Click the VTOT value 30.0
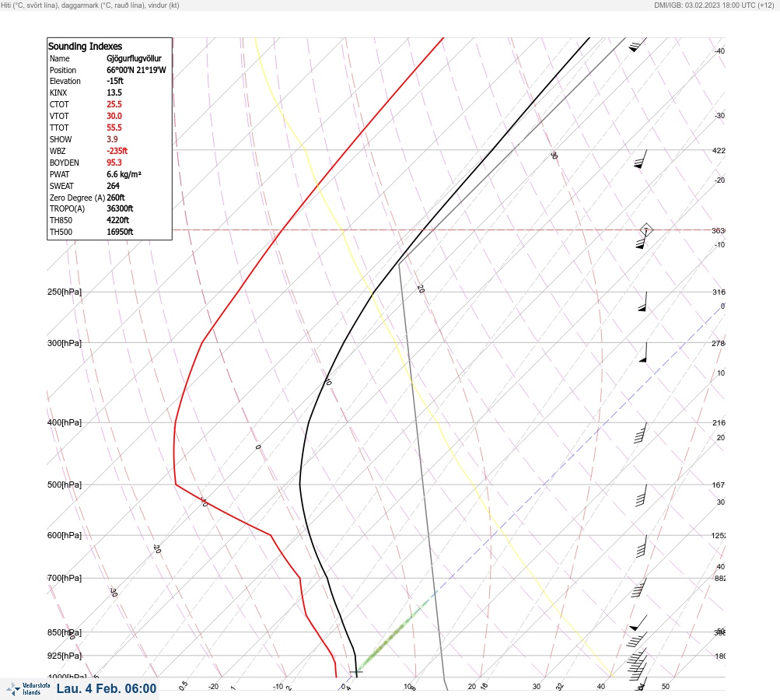 pos(114,116)
